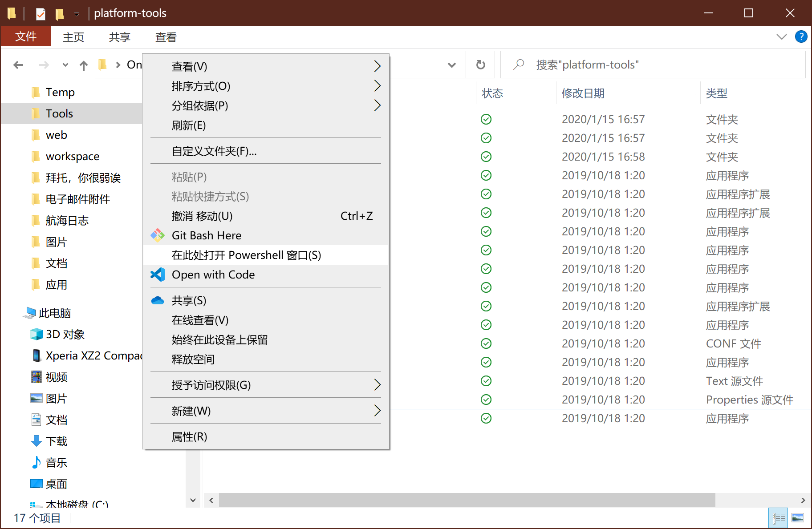Open 桌面 in navigation pane

50,484
